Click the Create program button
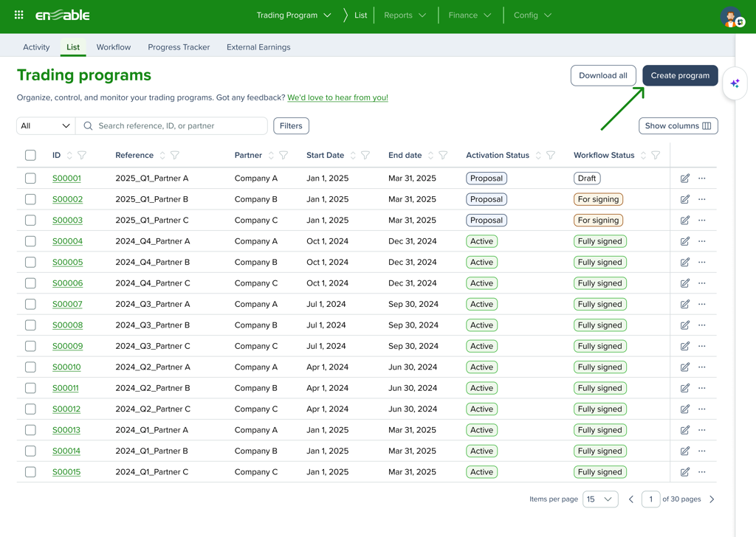This screenshot has height=537, width=756. pyautogui.click(x=679, y=75)
